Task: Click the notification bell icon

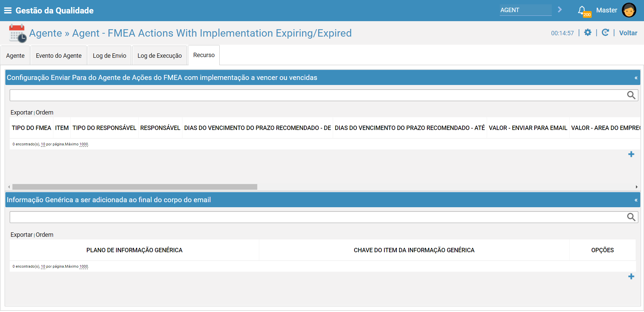Action: (582, 10)
